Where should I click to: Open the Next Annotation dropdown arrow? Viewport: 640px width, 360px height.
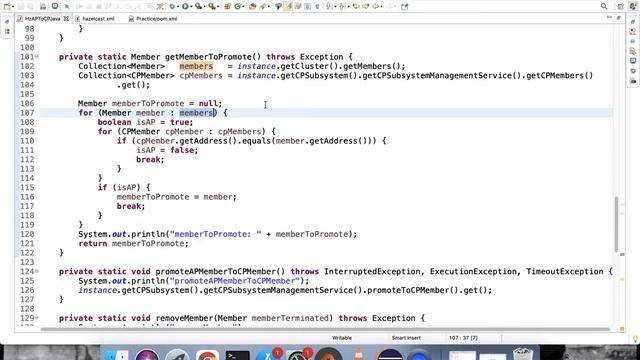pos(335,7)
